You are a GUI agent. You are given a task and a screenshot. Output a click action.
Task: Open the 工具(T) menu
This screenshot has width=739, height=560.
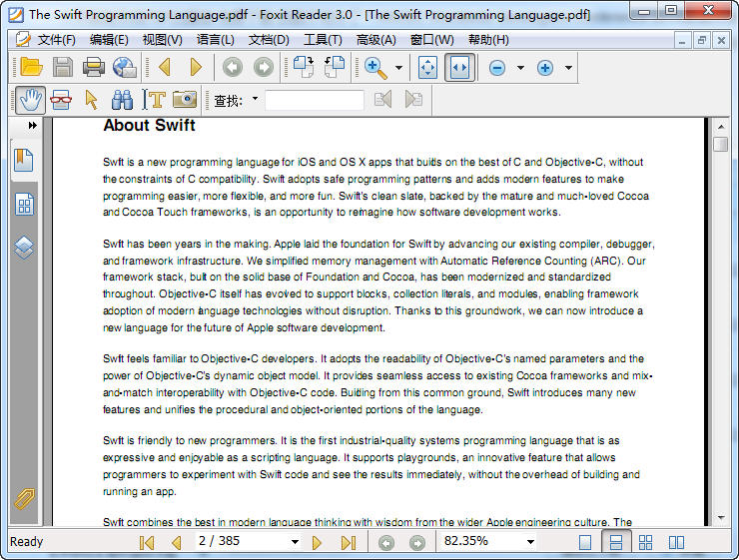tap(323, 40)
